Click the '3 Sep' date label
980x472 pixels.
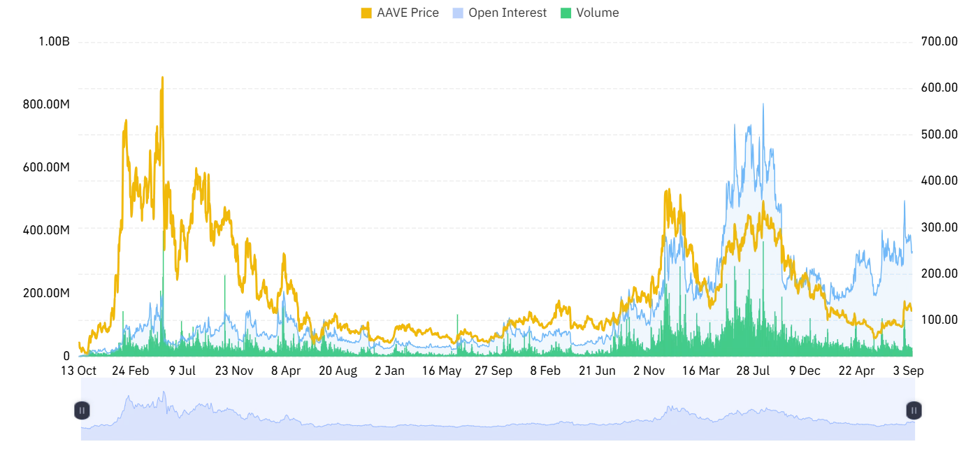pos(908,371)
